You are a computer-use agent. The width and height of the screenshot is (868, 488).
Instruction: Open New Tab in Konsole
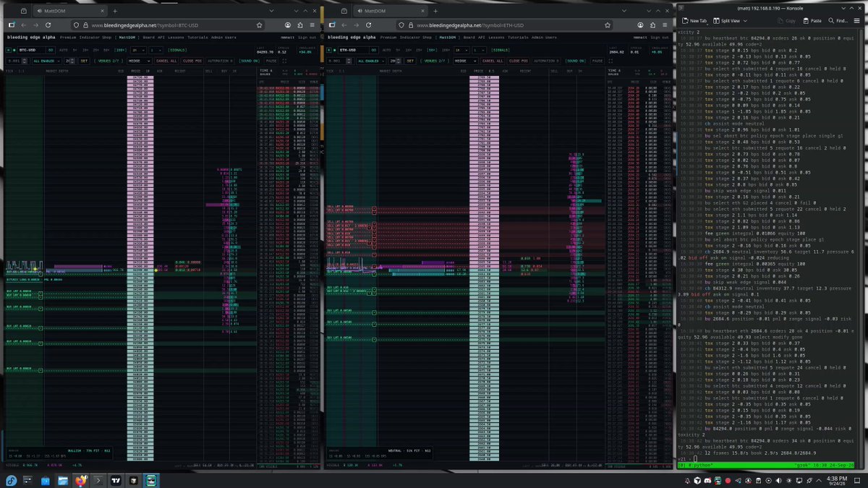(695, 21)
